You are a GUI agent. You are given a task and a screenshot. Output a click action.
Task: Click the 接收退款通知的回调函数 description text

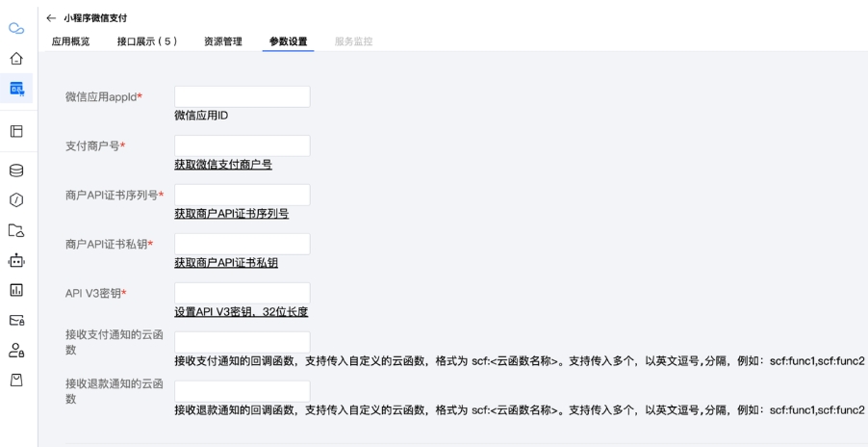(x=520, y=409)
